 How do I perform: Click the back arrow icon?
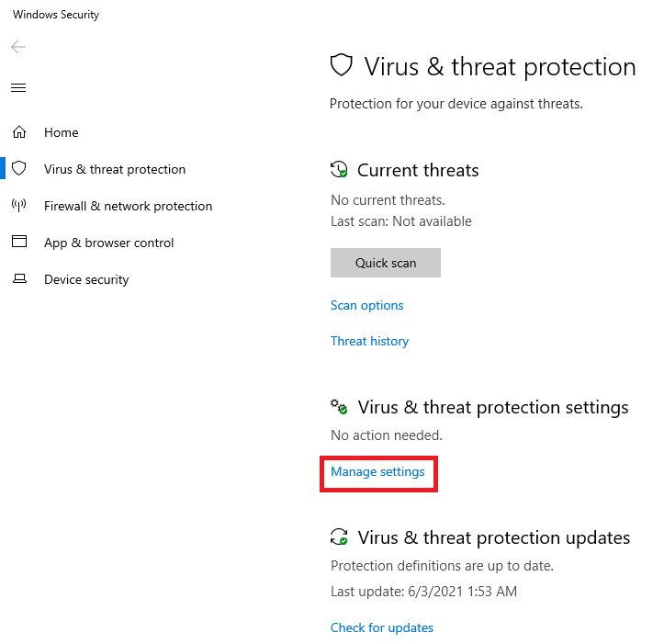(18, 47)
